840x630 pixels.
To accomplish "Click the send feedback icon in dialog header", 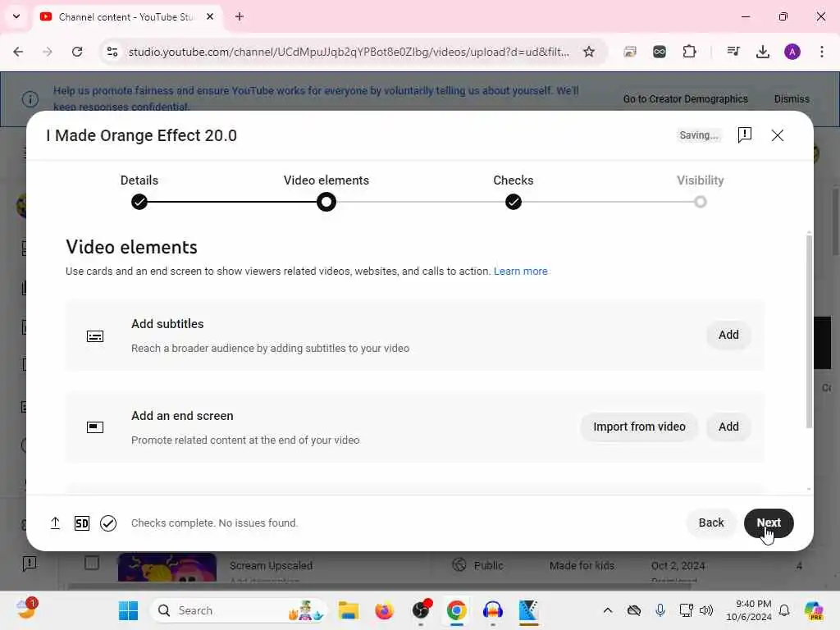I will click(x=745, y=135).
